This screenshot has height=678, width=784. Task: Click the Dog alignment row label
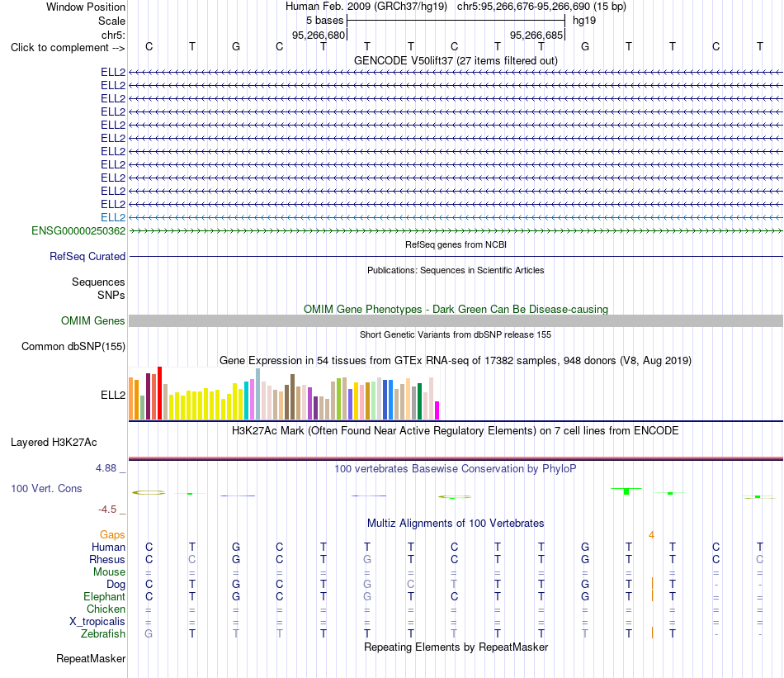tap(116, 585)
